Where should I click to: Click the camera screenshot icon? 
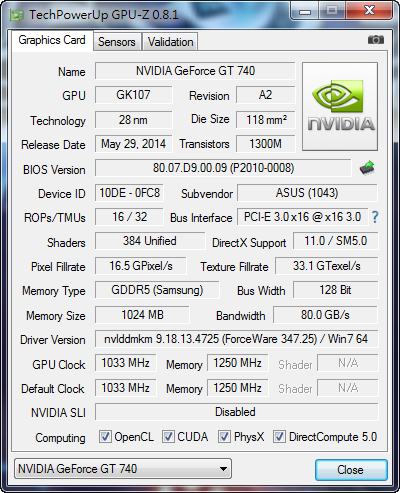(376, 40)
